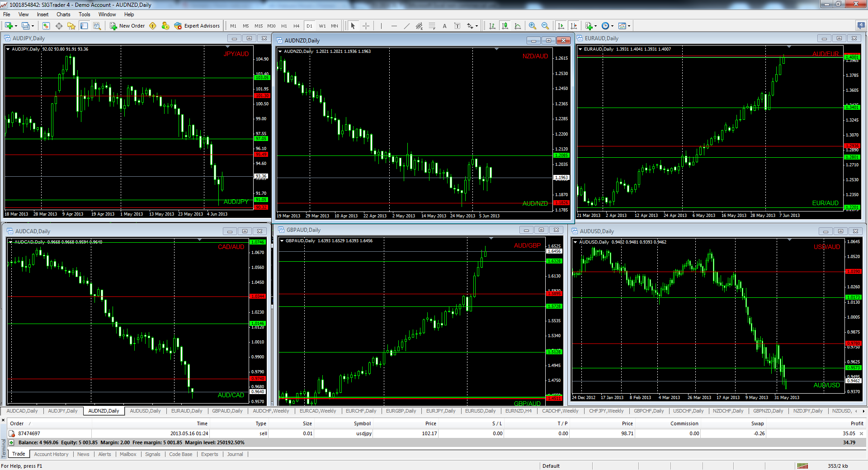
Task: Switch to the AUDCHF,Weekly chart tab
Action: 271,411
